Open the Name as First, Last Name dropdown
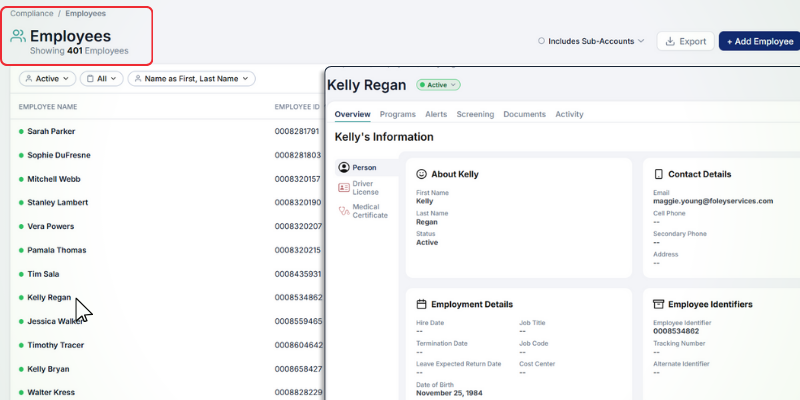This screenshot has height=400, width=800. (191, 79)
